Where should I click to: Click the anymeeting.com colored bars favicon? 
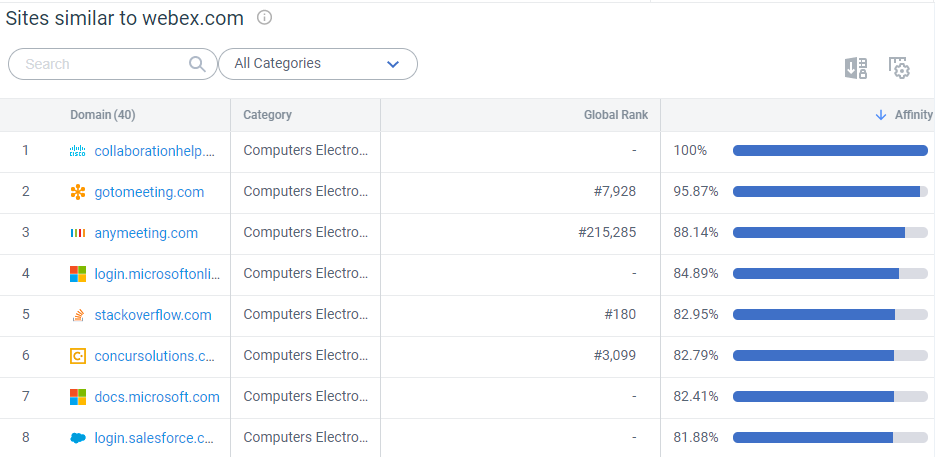coord(78,233)
